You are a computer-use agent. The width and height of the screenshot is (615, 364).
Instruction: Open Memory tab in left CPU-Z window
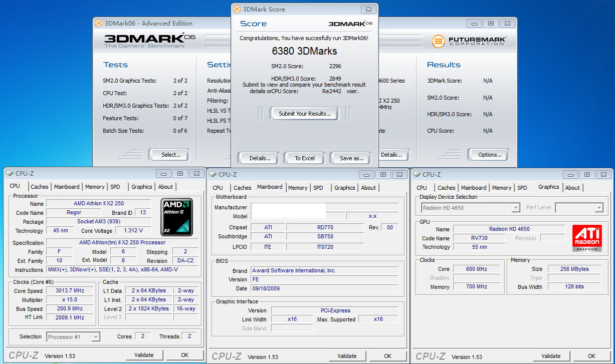[x=95, y=187]
